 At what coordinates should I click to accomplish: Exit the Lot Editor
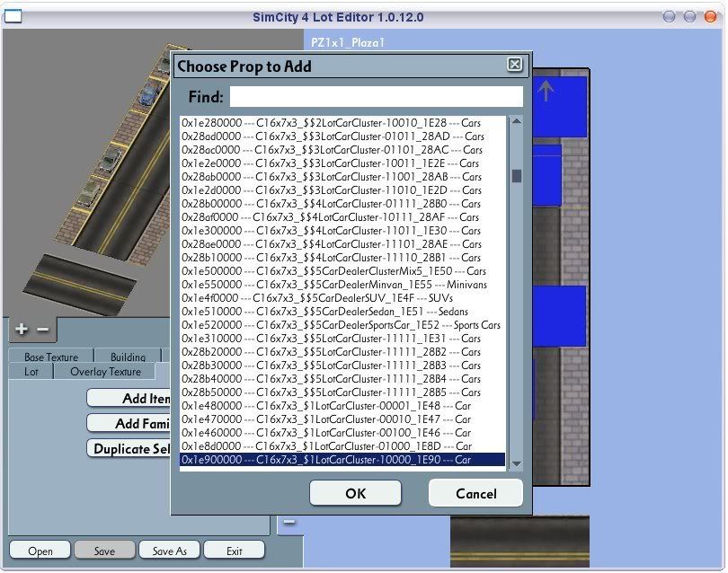[234, 551]
